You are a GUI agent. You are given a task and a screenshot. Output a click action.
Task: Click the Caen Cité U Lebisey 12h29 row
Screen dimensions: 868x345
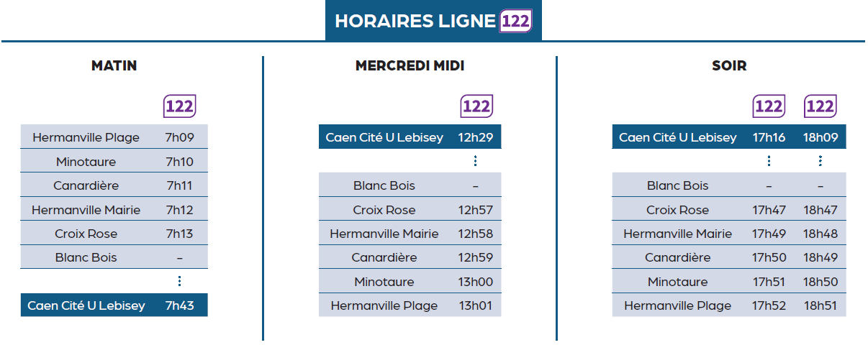coord(410,137)
